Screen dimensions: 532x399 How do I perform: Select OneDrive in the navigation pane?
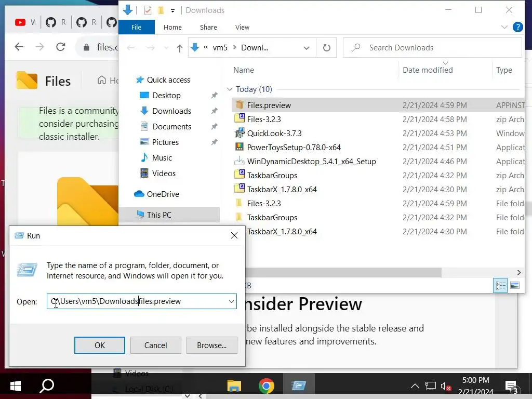click(x=163, y=194)
